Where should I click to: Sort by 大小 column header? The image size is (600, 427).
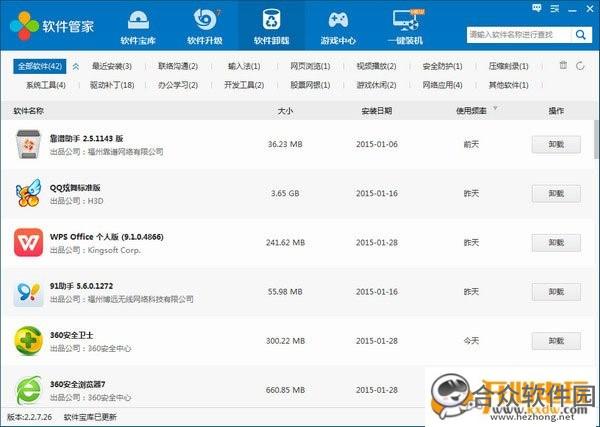(285, 111)
